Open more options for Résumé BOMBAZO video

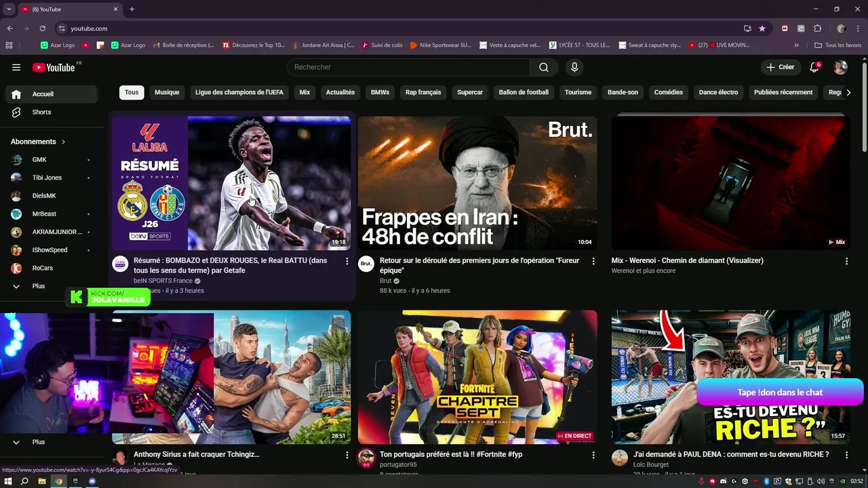pyautogui.click(x=347, y=261)
